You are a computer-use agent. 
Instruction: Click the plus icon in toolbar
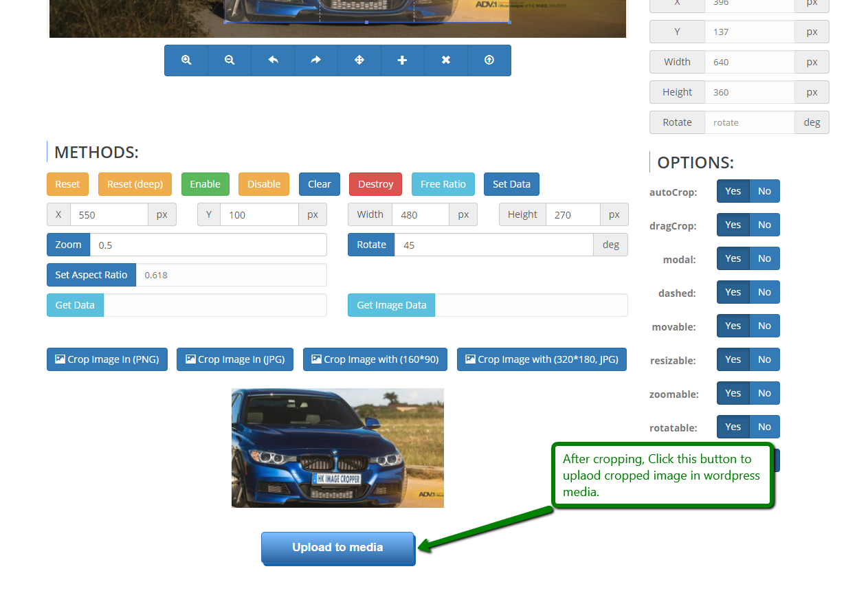click(x=403, y=60)
